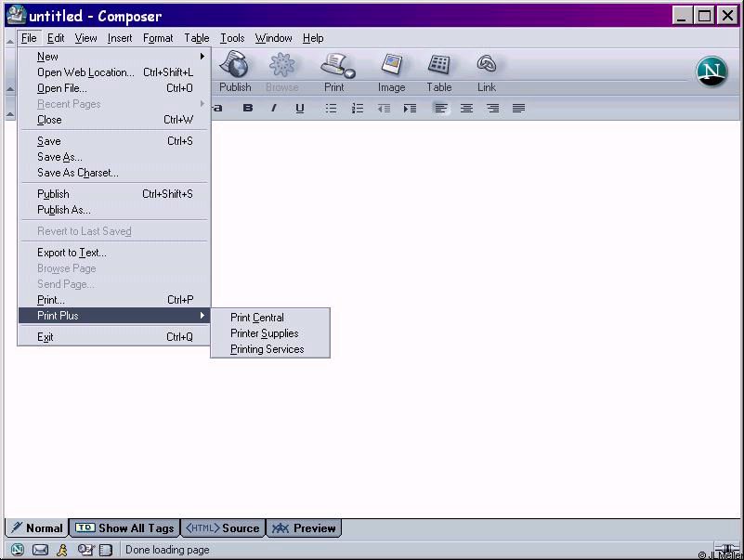The image size is (744, 560).
Task: Select Publish As... menu entry
Action: click(114, 210)
